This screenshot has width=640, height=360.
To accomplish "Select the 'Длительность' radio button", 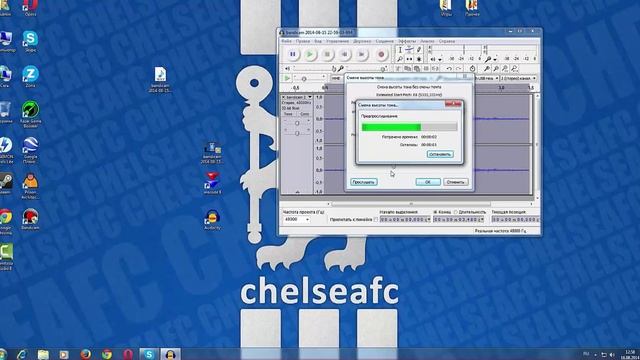I will pos(456,212).
